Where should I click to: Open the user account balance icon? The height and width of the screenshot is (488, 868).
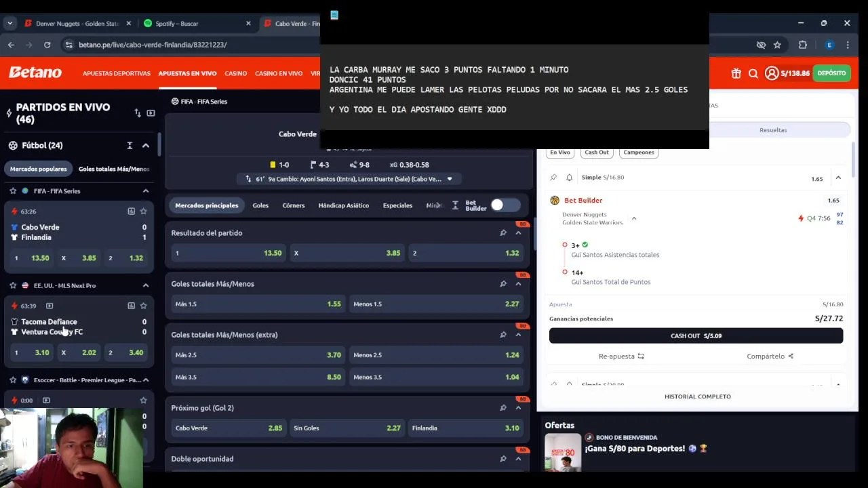772,73
